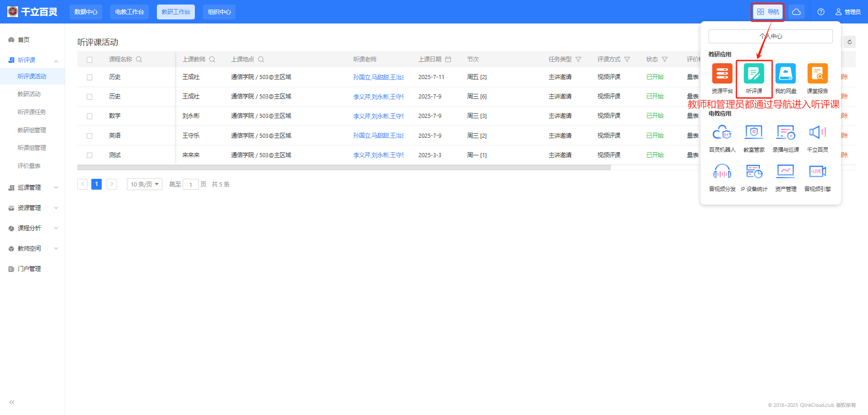Collapse the 听评课 sidebar section

[56, 61]
